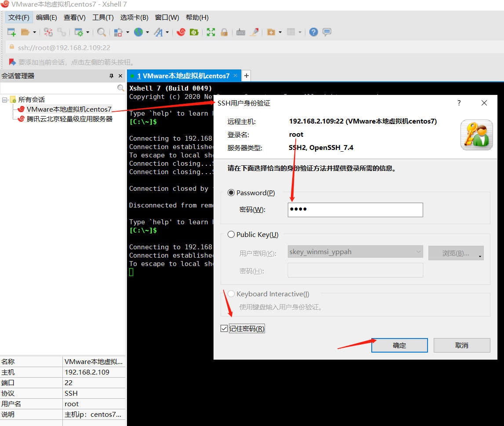Expand the globe encoding dropdown arrow

pos(148,32)
